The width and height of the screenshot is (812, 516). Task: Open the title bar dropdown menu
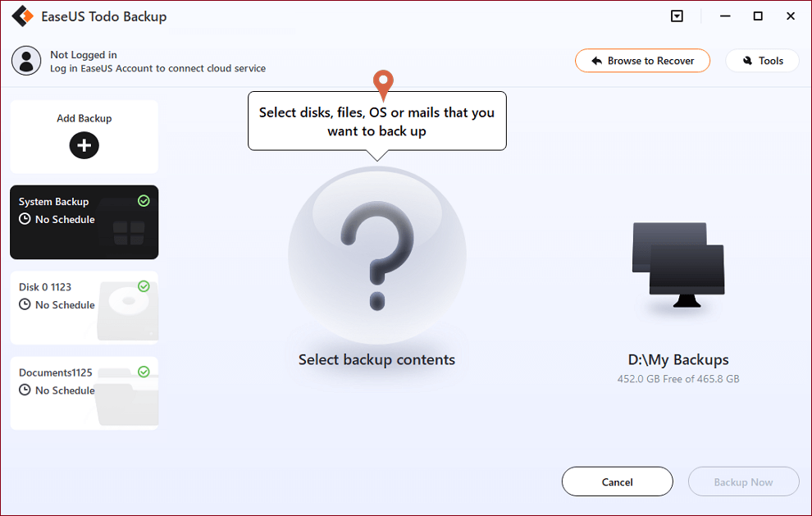[677, 16]
